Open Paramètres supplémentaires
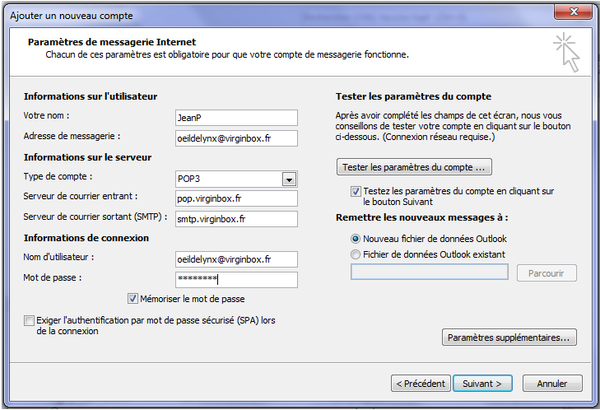Viewport: 600px width, 410px height. point(509,338)
